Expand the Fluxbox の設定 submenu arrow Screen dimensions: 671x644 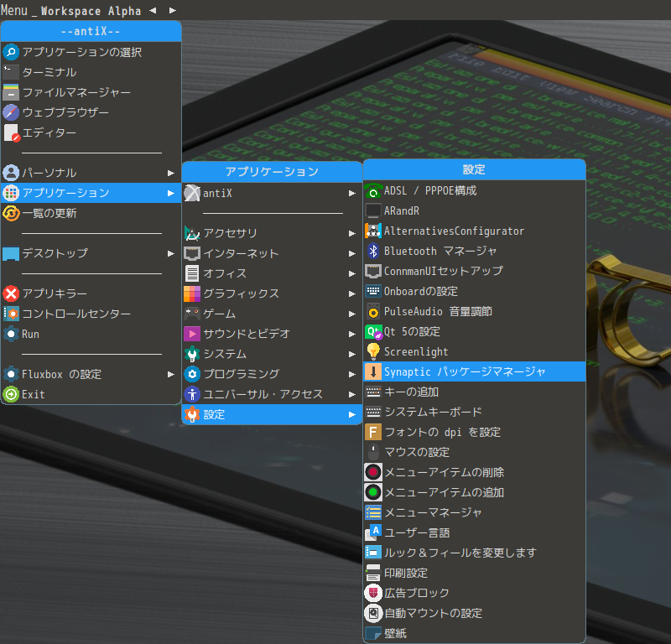171,375
